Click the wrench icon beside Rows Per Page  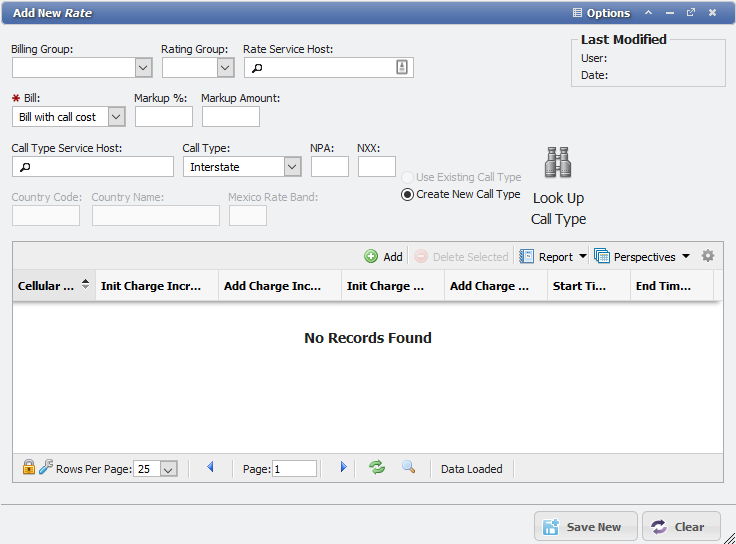[x=46, y=467]
